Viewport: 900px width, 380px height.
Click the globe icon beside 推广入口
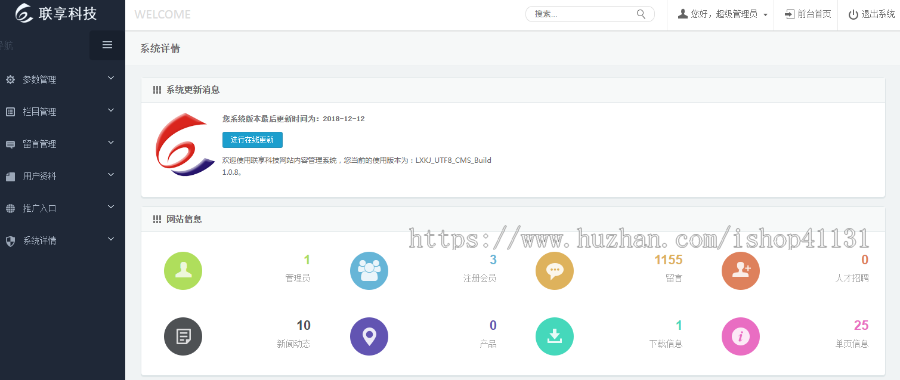click(x=10, y=208)
